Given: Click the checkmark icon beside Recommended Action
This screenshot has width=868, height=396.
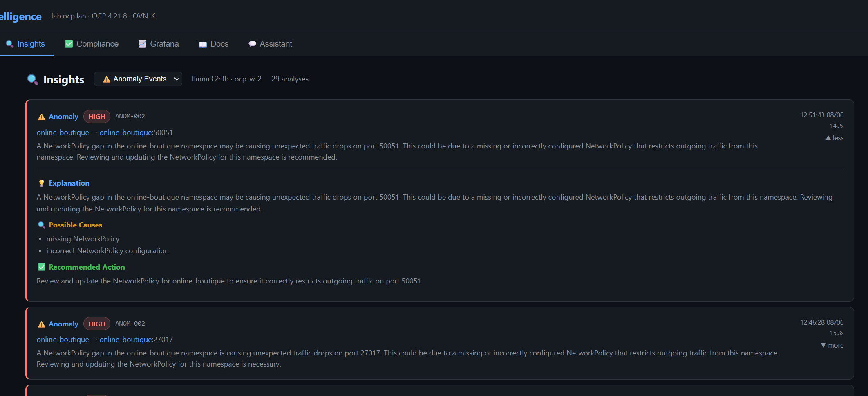Looking at the screenshot, I should pyautogui.click(x=41, y=267).
